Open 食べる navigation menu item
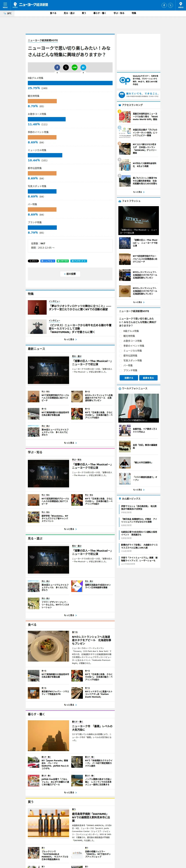Screen dimensions: 186x868 [x=53, y=13]
